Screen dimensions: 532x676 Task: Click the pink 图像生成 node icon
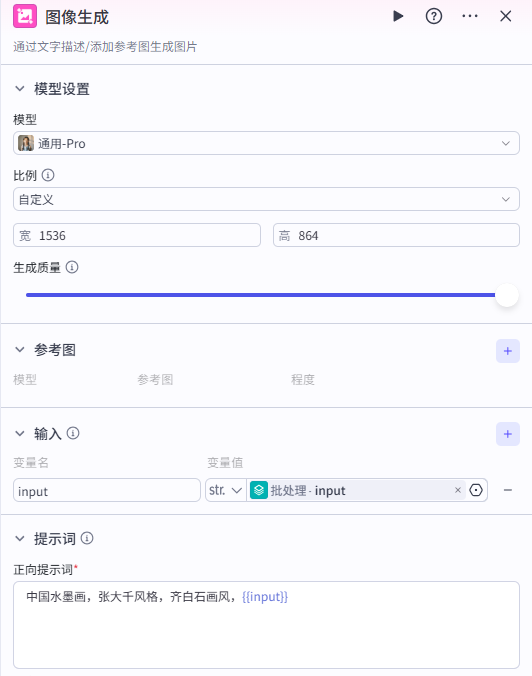click(x=25, y=16)
